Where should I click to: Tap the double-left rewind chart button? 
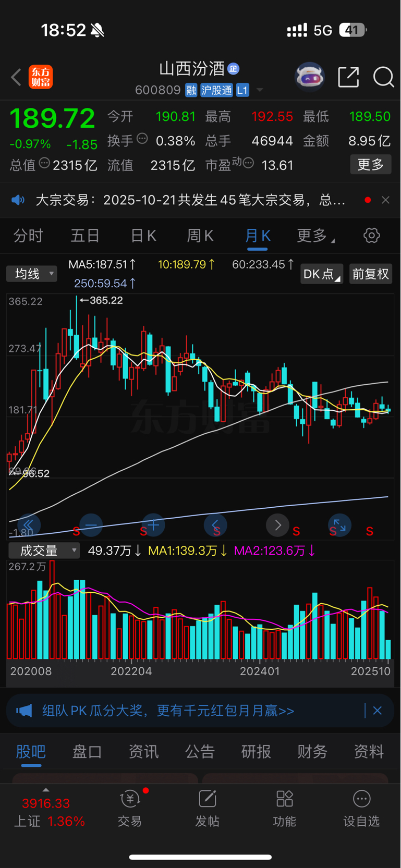point(29,525)
